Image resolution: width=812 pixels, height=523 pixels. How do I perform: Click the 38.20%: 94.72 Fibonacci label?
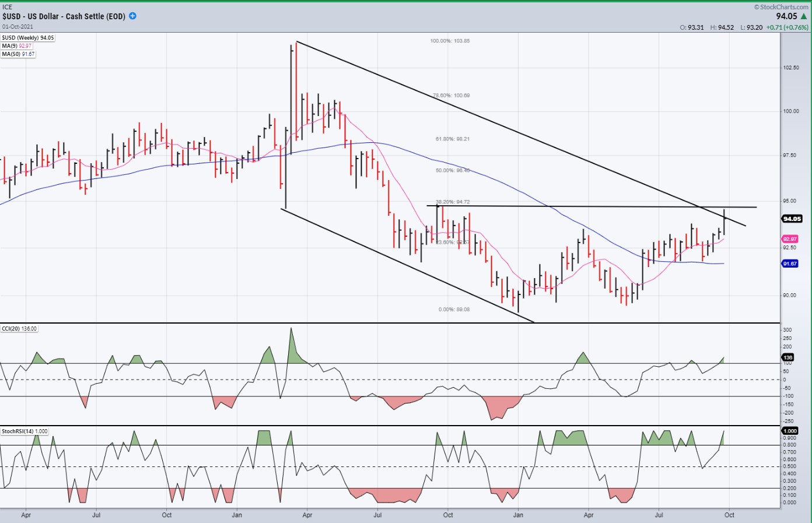click(453, 202)
